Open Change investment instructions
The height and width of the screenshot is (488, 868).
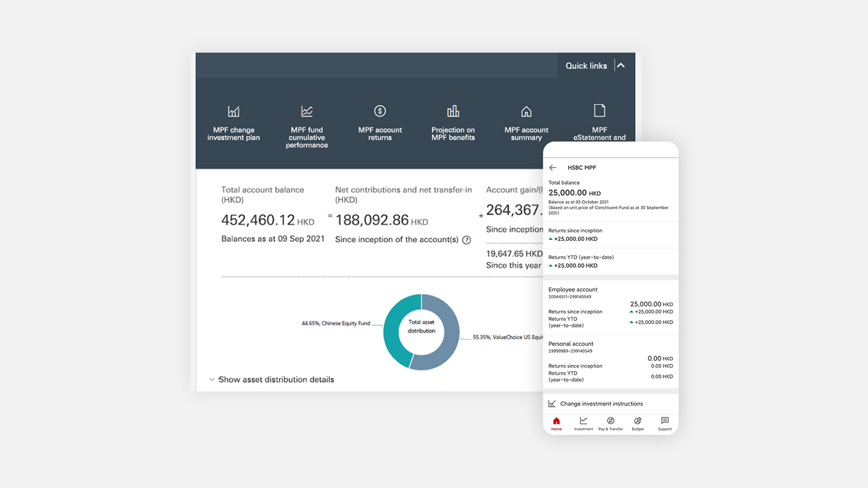(611, 404)
